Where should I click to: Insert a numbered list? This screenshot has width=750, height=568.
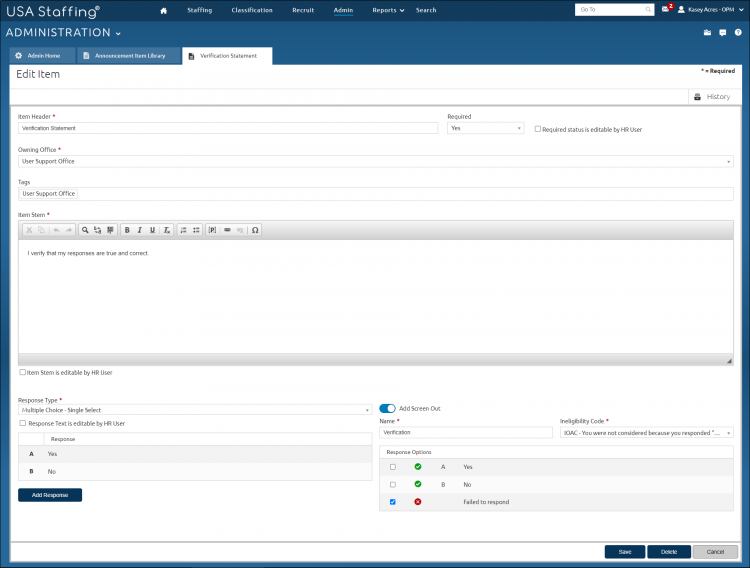coord(183,230)
